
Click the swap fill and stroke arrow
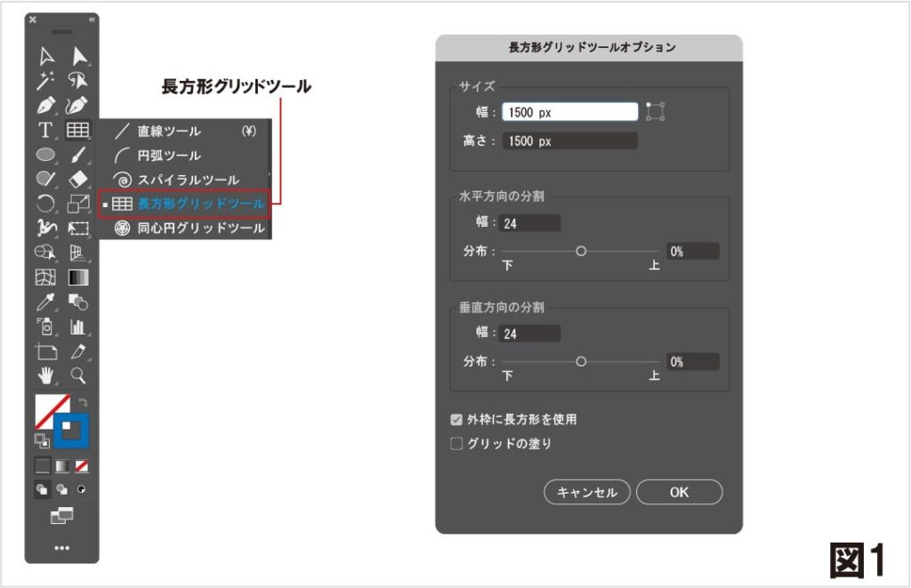coord(83,403)
